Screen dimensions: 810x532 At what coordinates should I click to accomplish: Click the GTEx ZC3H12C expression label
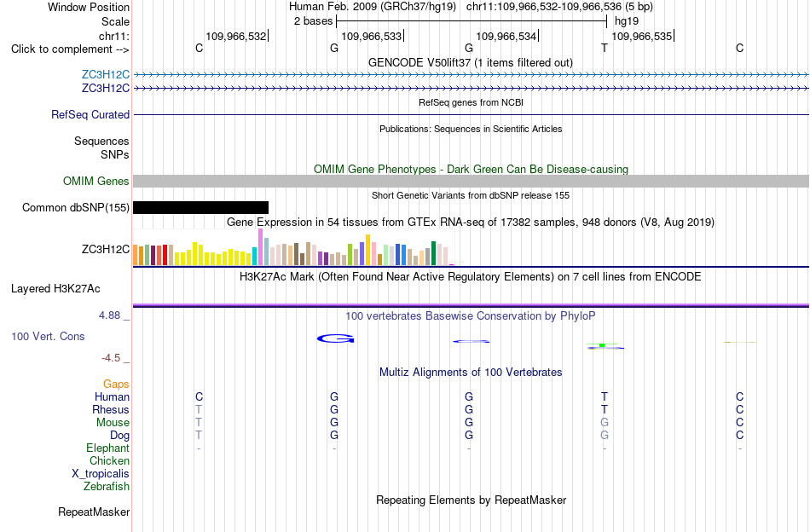click(106, 250)
